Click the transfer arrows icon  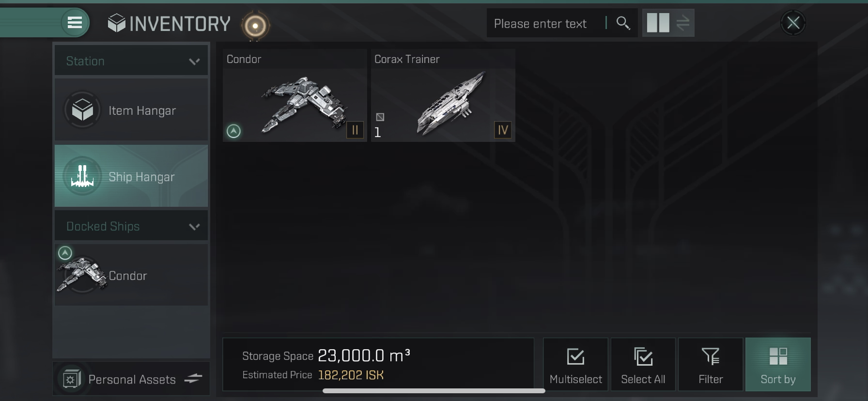(x=682, y=23)
